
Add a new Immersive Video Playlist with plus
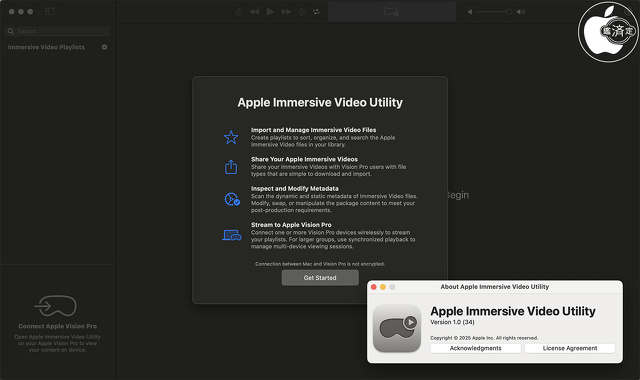(104, 47)
